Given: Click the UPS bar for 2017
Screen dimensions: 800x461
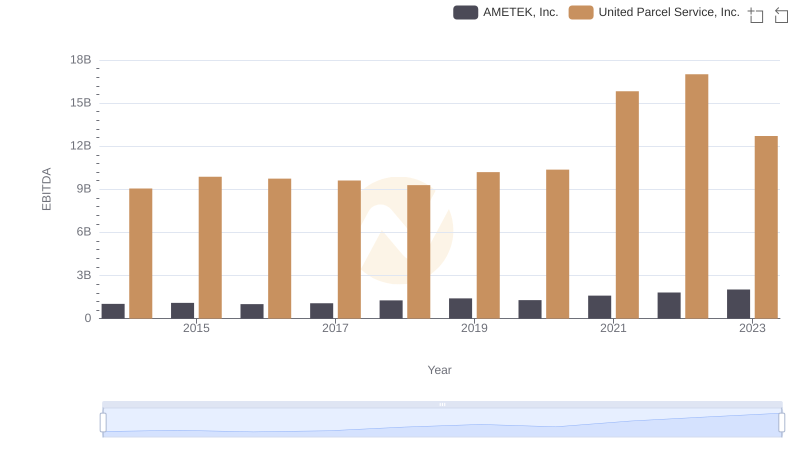Looking at the screenshot, I should coord(349,249).
